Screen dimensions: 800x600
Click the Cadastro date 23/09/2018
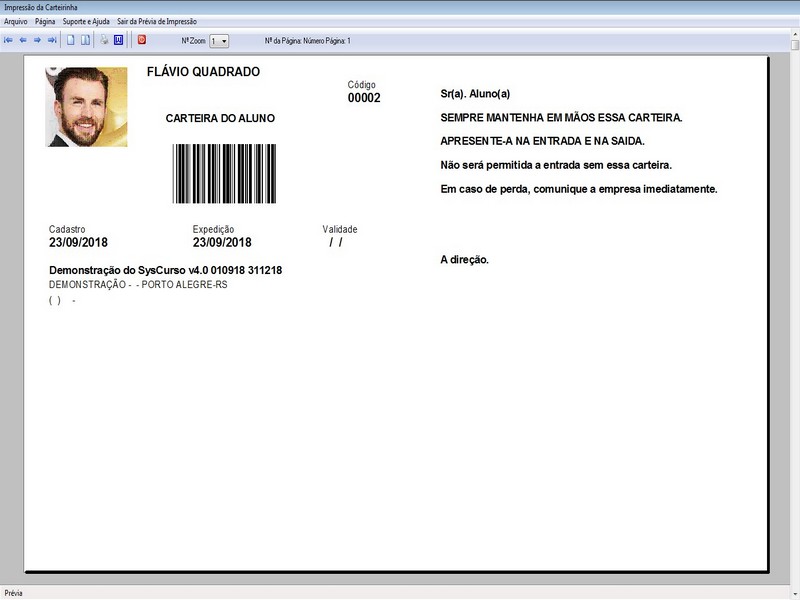[78, 242]
